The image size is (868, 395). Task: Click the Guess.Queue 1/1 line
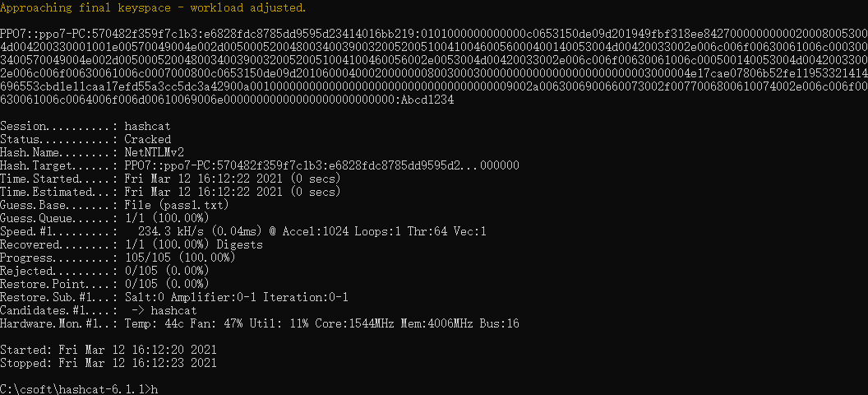[104, 218]
